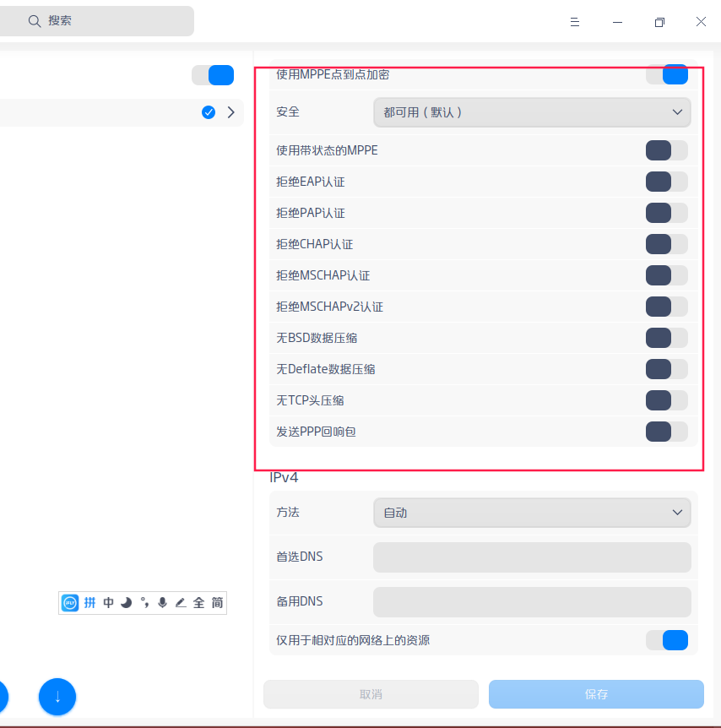This screenshot has width=721, height=728.
Task: Close the settings window
Action: pos(701,21)
